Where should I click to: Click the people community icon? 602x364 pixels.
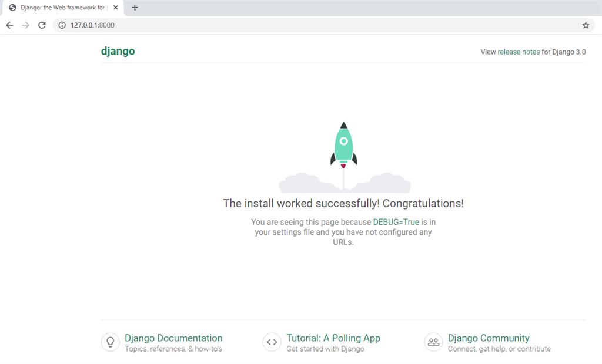click(433, 342)
